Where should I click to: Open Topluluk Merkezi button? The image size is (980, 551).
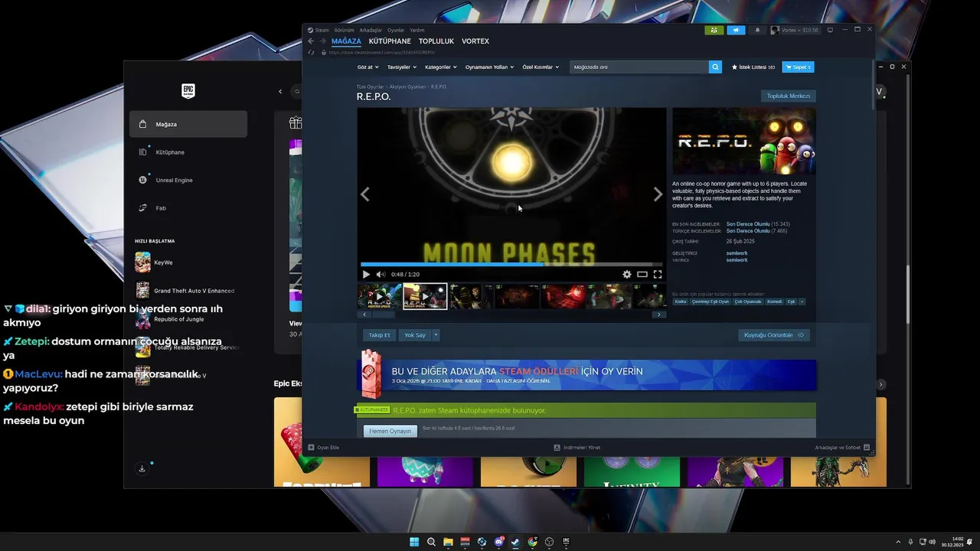[789, 96]
